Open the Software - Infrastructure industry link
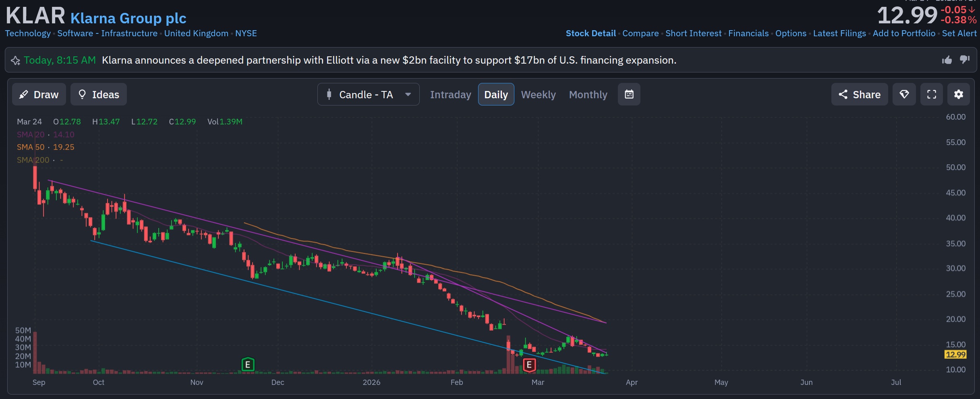Screen dimensions: 980x399 [x=107, y=33]
